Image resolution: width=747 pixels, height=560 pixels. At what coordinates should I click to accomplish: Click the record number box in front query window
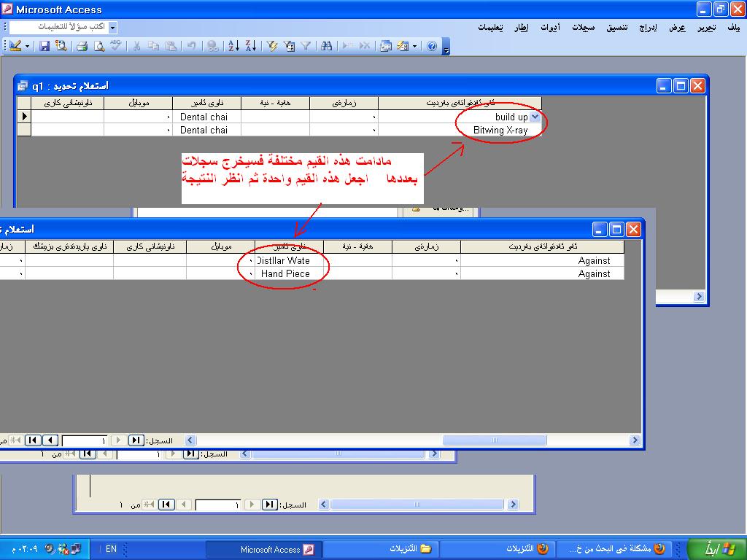point(85,441)
